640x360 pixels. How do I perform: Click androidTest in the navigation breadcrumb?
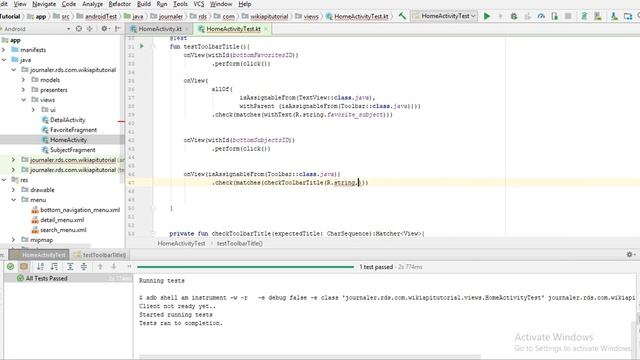tap(100, 16)
